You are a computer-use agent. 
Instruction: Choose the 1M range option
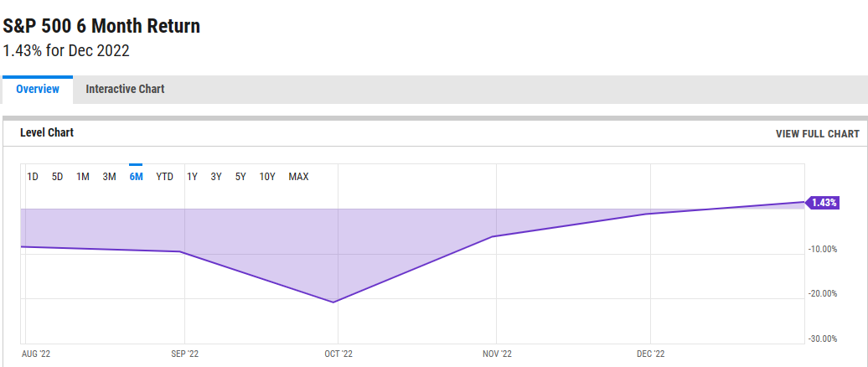pyautogui.click(x=83, y=177)
